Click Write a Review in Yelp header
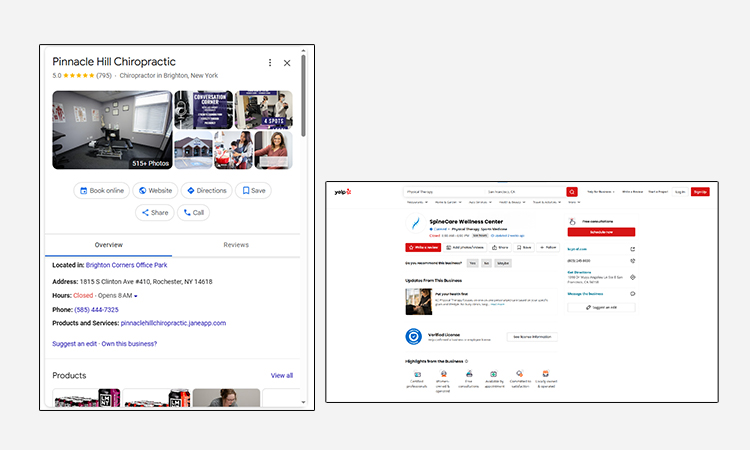 pyautogui.click(x=632, y=192)
